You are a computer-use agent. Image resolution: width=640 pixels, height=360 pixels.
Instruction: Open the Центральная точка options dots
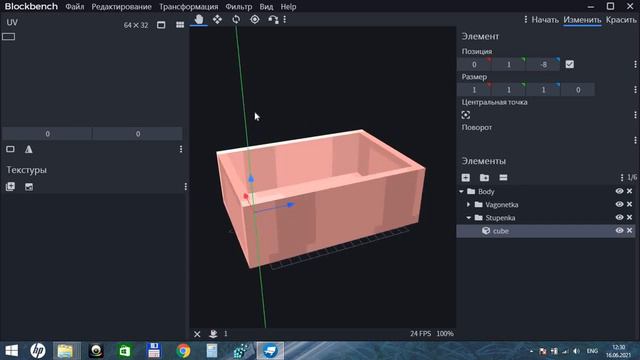635,115
